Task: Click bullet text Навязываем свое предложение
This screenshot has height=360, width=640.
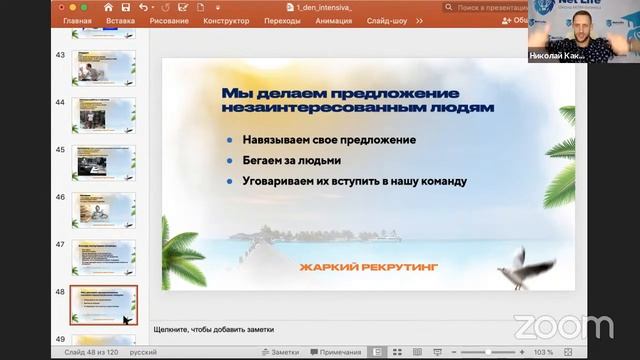Action: [329, 140]
